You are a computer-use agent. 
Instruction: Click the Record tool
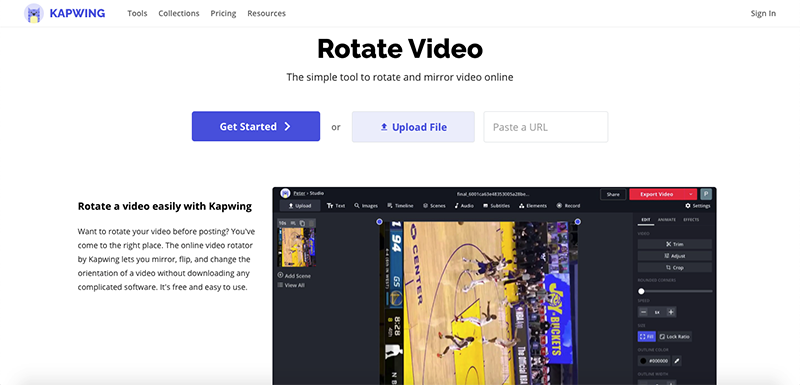[568, 206]
